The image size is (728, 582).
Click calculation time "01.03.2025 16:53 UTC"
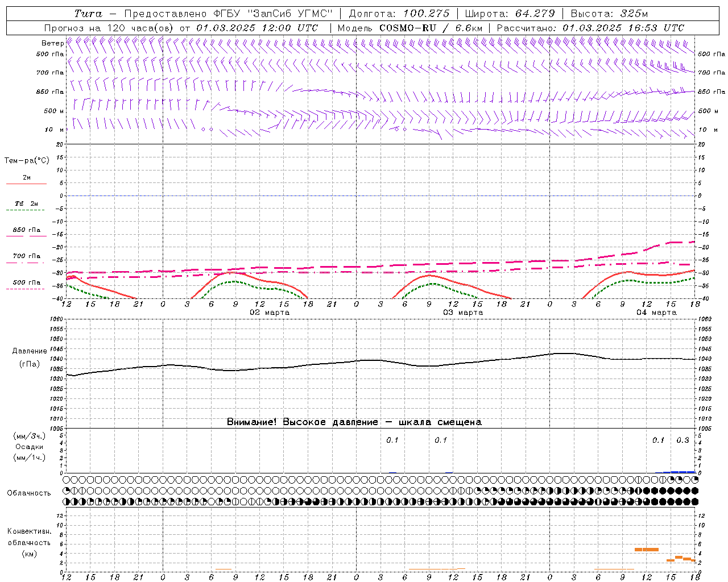pos(623,28)
